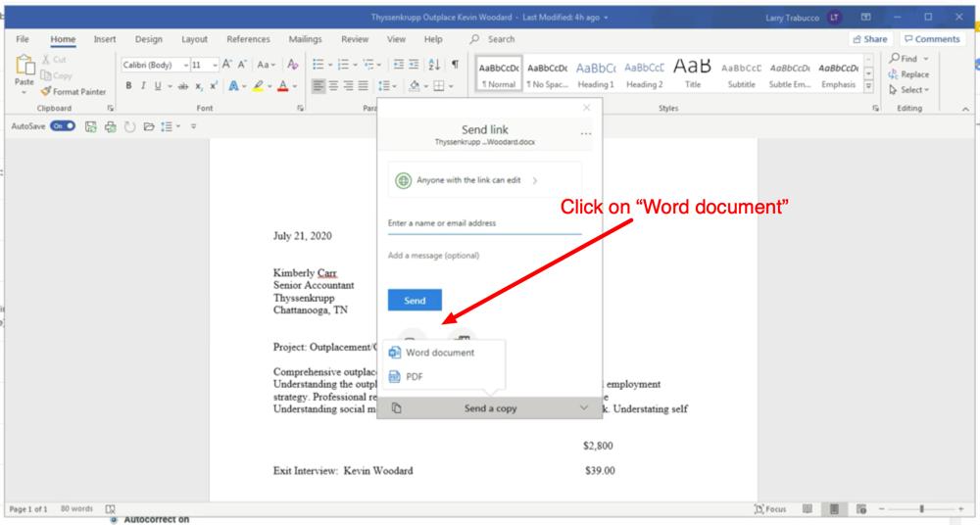Click the redo circular arrow icon
Image resolution: width=980 pixels, height=525 pixels.
point(129,127)
